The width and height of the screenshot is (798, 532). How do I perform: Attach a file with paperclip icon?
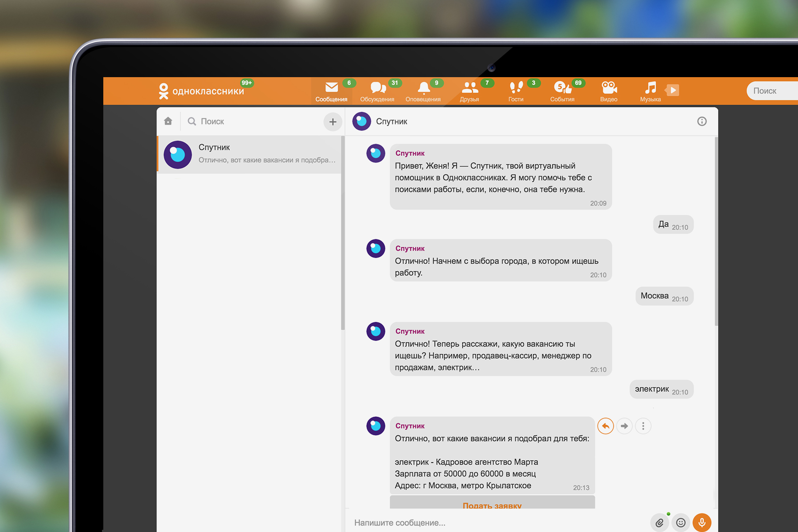(660, 523)
